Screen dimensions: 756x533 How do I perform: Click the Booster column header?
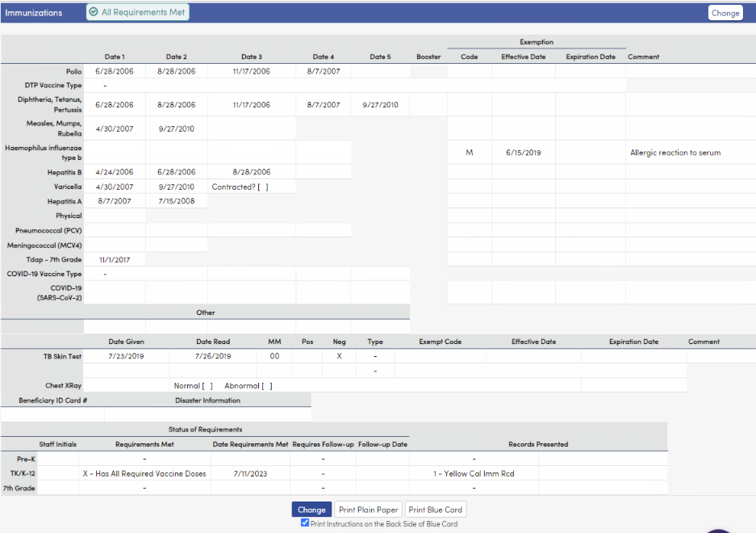428,57
